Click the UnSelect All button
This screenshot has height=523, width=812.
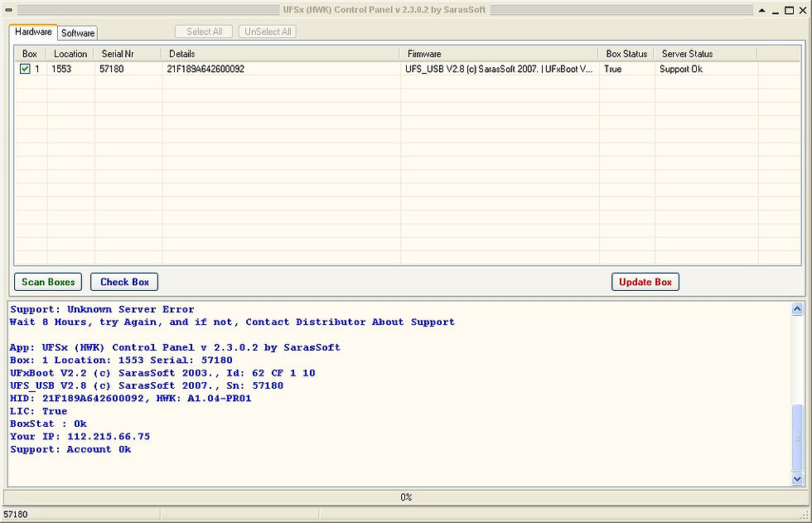pos(268,31)
